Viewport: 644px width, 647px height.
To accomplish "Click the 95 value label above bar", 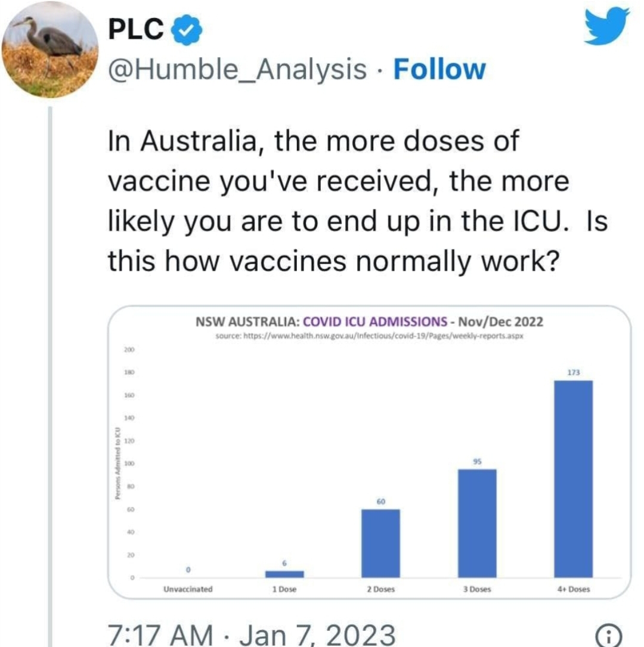I will click(x=477, y=462).
